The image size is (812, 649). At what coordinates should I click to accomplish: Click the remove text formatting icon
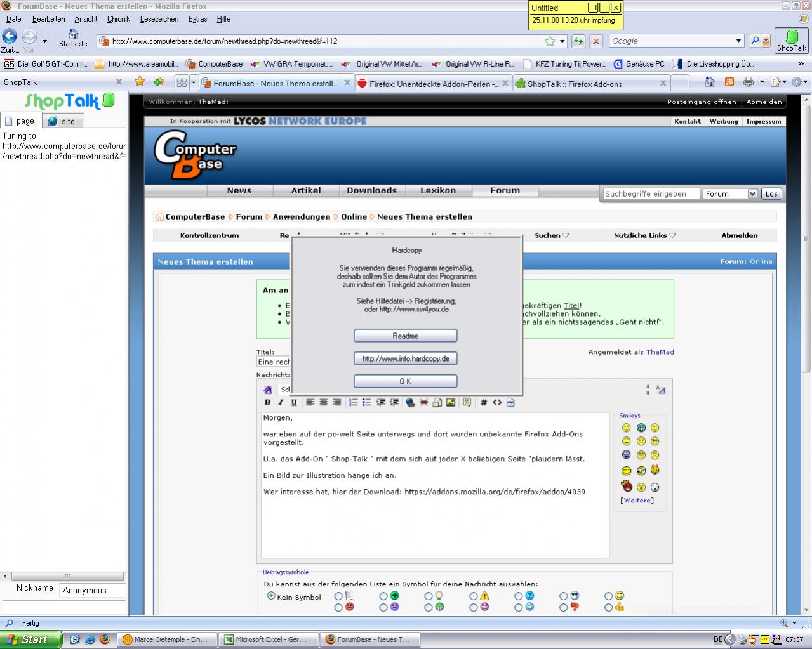click(268, 389)
